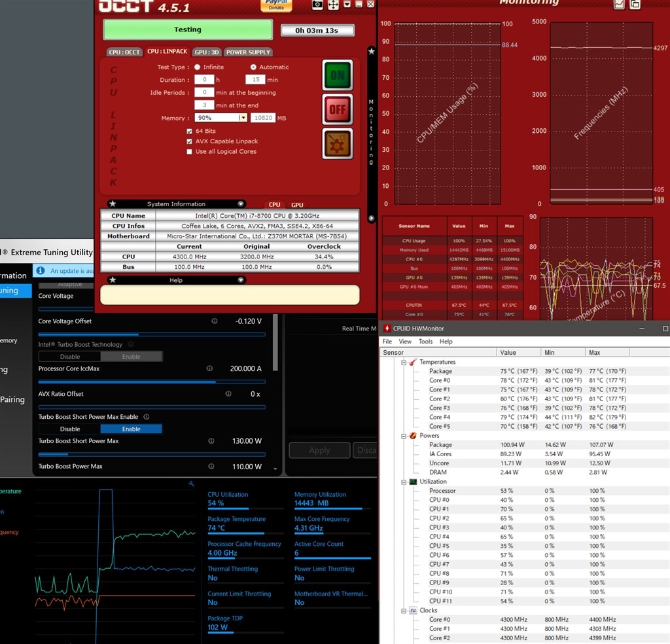
Task: Collapse the Powers tree in HWMonitor
Action: [404, 436]
